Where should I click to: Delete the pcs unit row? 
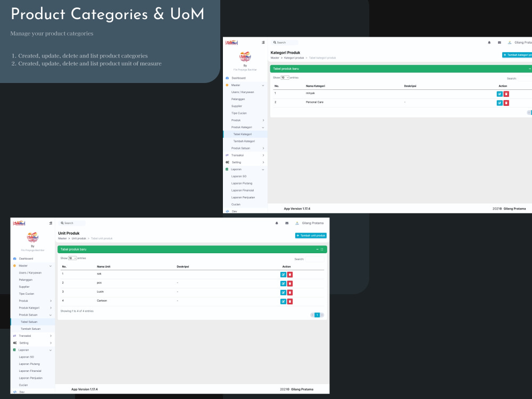[290, 284]
